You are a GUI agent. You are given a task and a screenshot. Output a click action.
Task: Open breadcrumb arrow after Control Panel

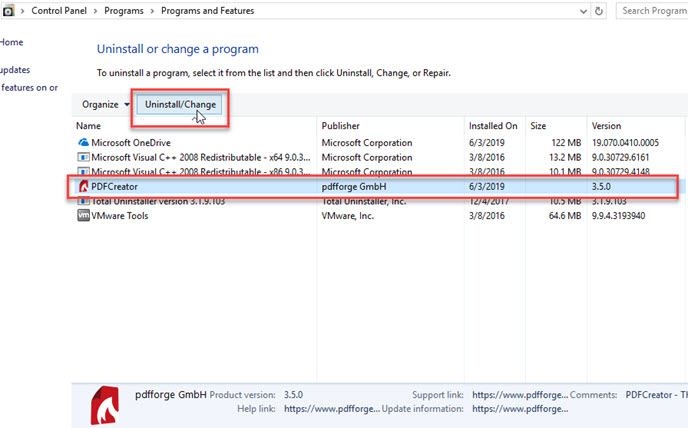pyautogui.click(x=95, y=11)
